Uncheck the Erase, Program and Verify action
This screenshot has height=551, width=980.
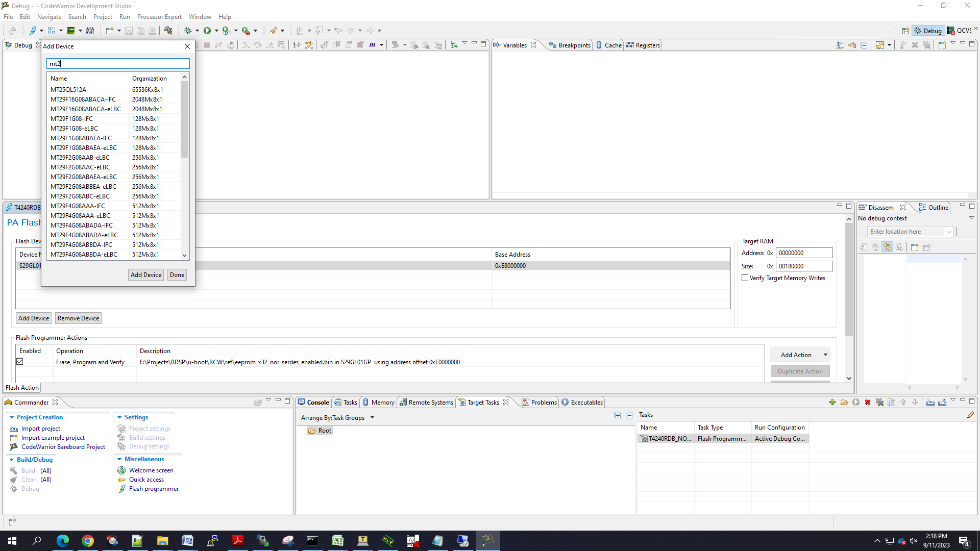point(20,362)
